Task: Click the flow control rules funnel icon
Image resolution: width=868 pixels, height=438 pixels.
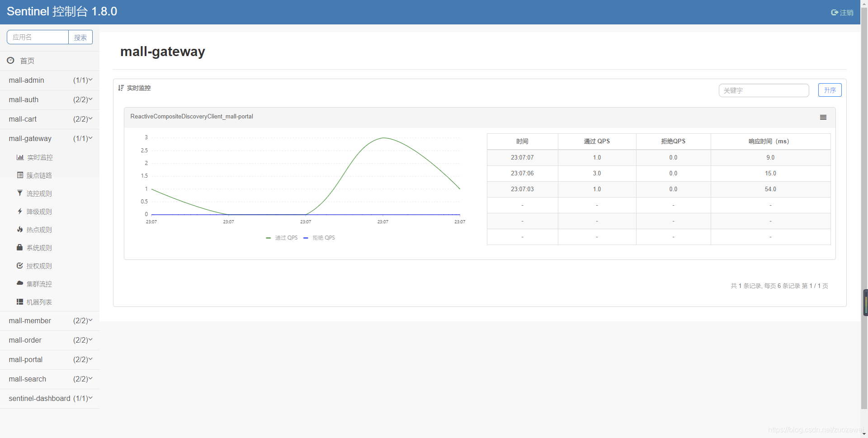Action: [x=20, y=193]
